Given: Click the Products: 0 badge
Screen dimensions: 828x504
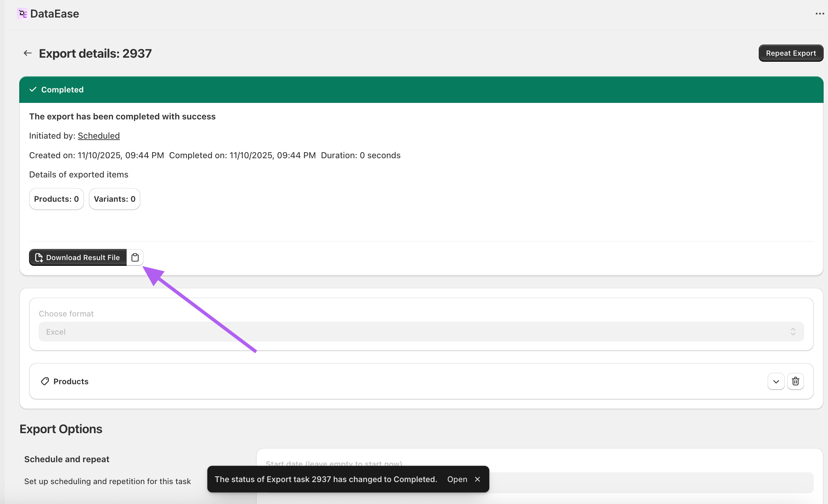Looking at the screenshot, I should [56, 199].
